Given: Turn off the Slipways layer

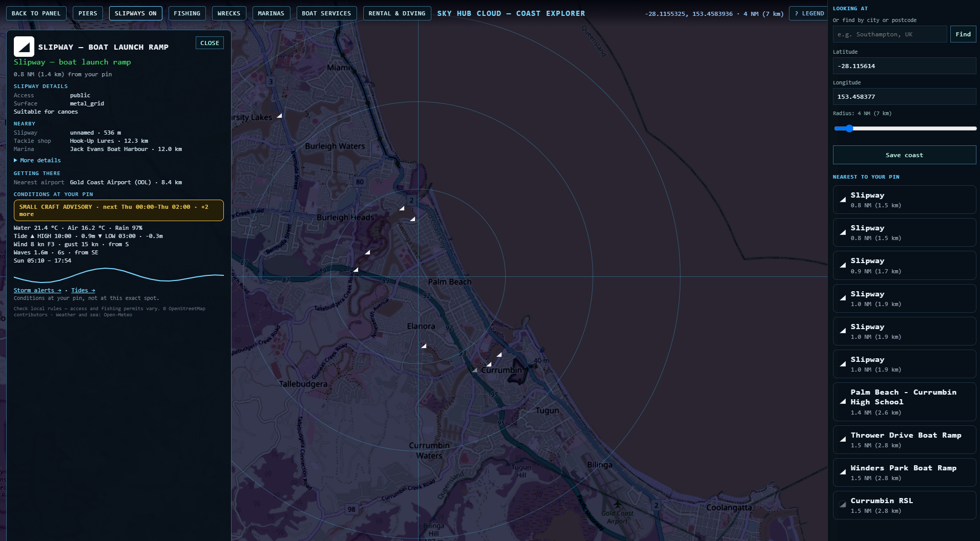Looking at the screenshot, I should 135,13.
